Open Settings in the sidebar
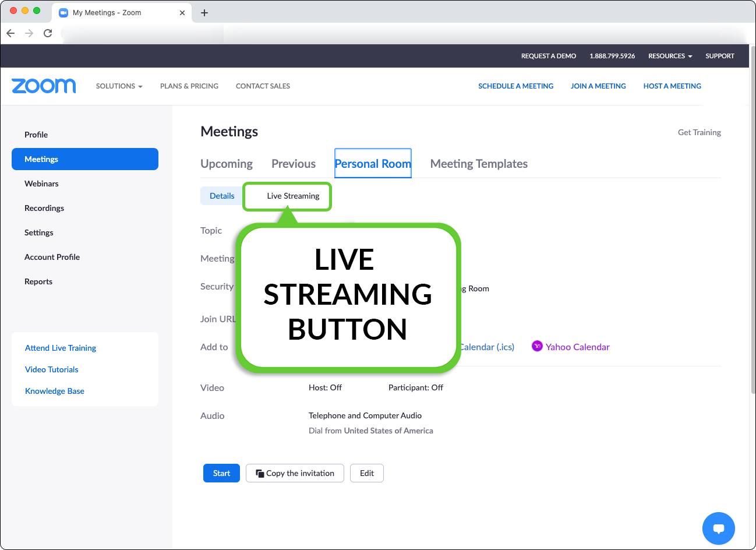Viewport: 756px width, 550px height. pos(39,232)
